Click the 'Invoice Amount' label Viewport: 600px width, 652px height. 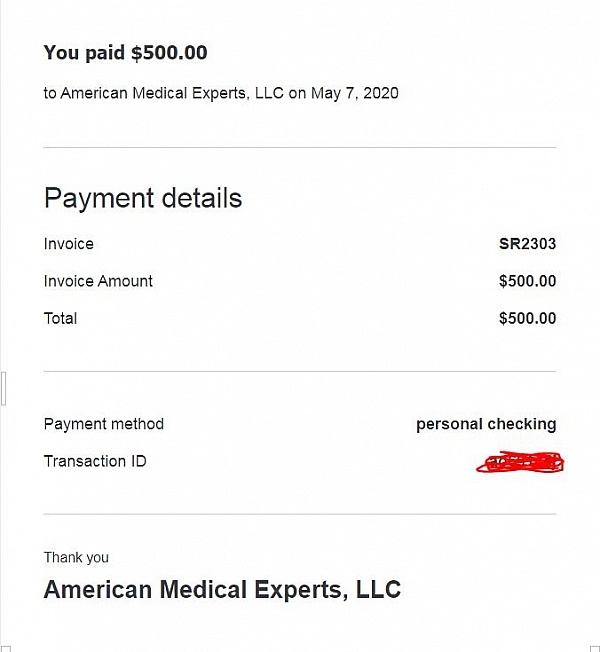click(x=98, y=281)
